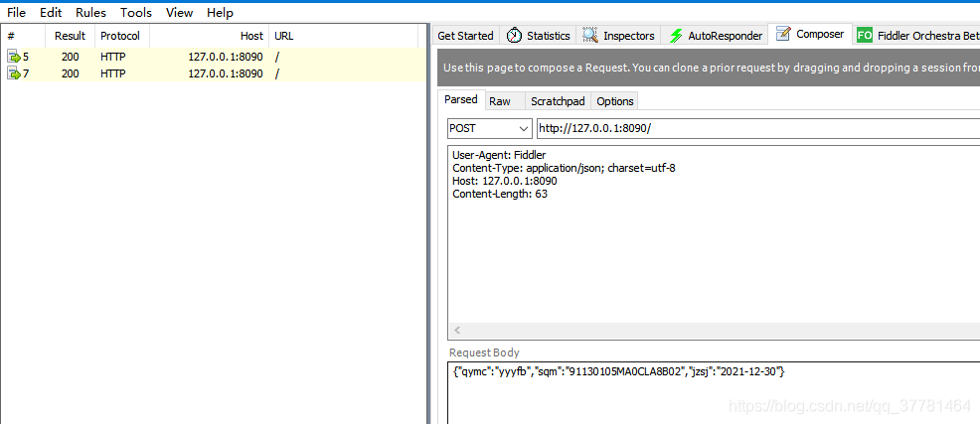Sort sessions by Protocol column header
980x424 pixels.
click(x=122, y=36)
